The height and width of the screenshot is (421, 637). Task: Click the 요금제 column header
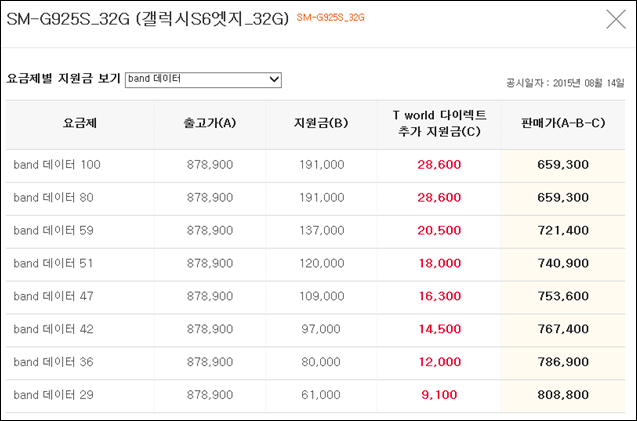point(80,123)
